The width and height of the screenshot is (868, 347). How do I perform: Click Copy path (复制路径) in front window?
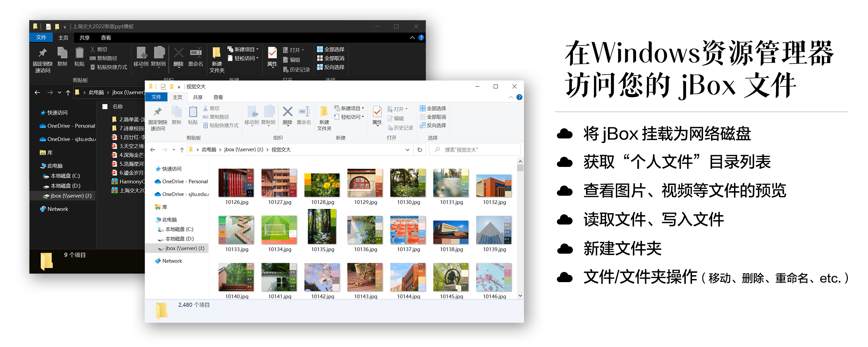[216, 117]
